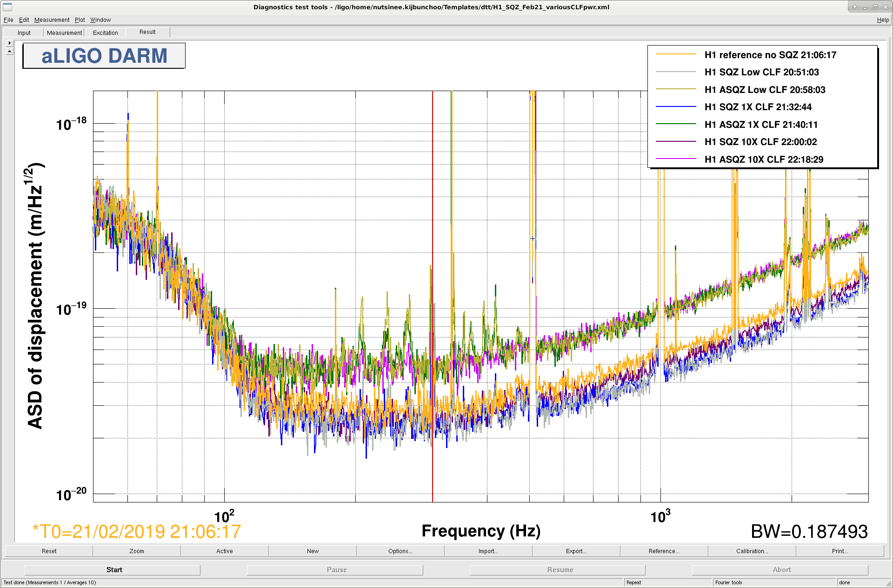Click the aLIGO DARM plot title box
This screenshot has width=893, height=588.
(104, 56)
